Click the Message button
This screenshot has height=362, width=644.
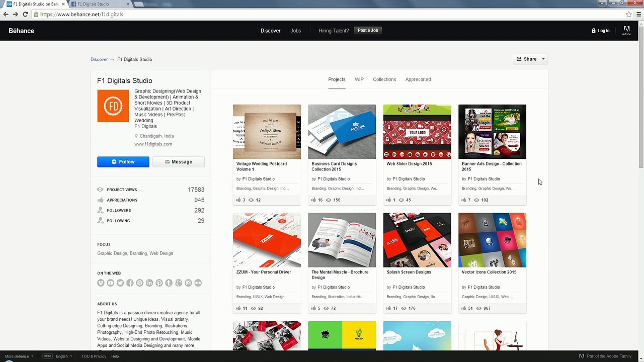(x=179, y=162)
